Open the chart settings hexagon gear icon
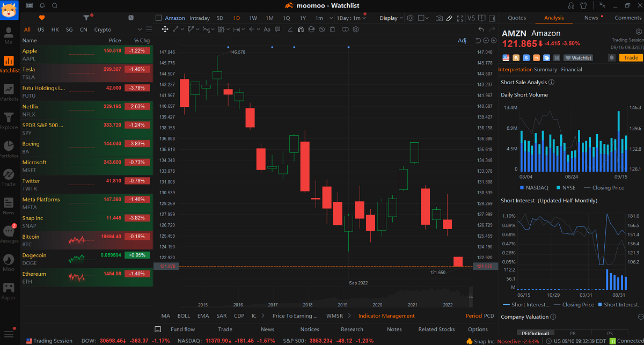Image resolution: width=644 pixels, height=345 pixels. (x=411, y=18)
